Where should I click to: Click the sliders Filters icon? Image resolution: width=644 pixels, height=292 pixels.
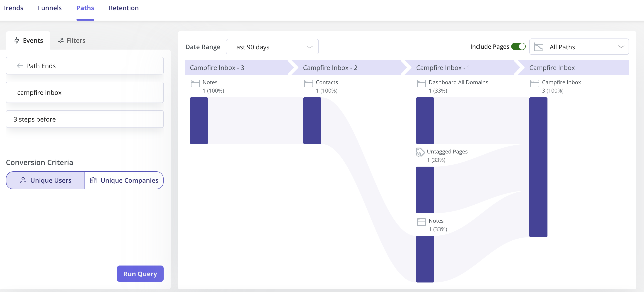[x=61, y=41]
